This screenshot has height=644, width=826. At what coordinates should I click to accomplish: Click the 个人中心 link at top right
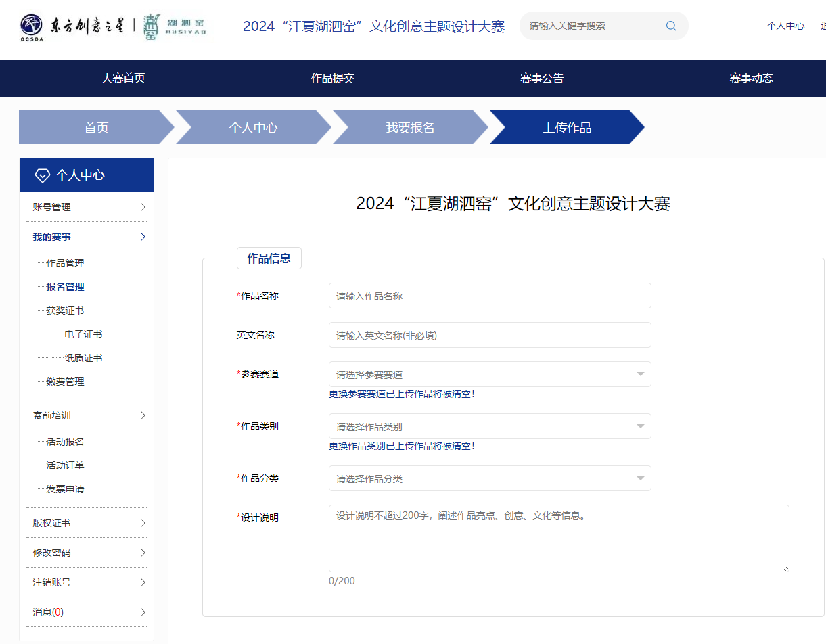(785, 26)
